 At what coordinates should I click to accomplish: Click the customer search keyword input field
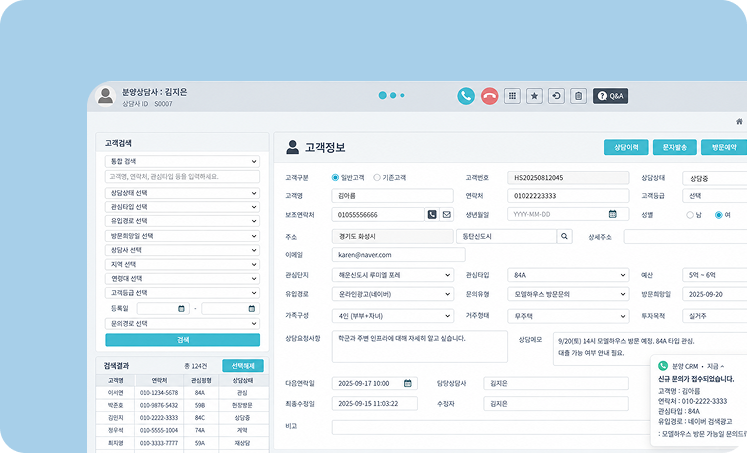tap(182, 177)
